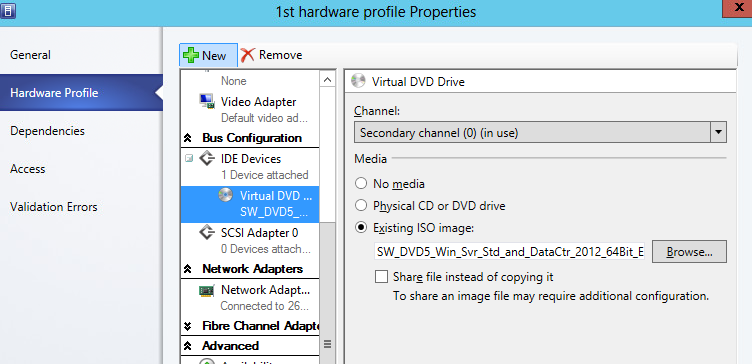This screenshot has width=752, height=364.
Task: Click the Browse button for ISO image
Action: point(689,252)
